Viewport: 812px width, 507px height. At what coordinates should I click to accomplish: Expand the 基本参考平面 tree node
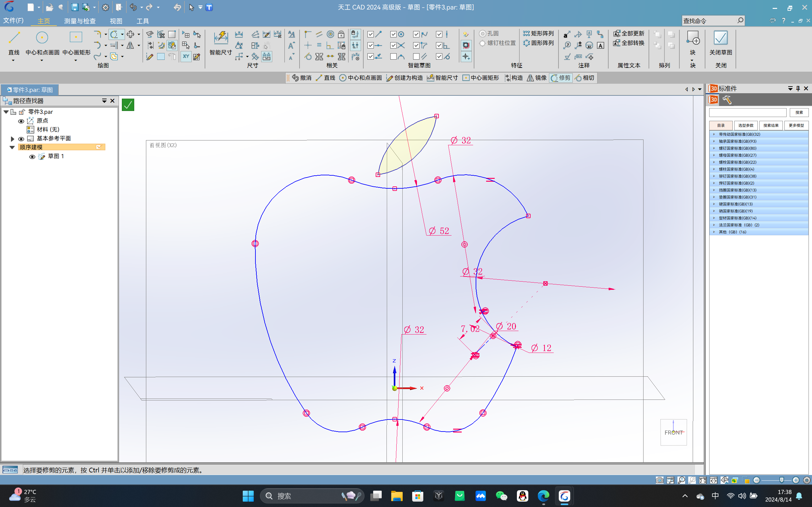pos(12,139)
